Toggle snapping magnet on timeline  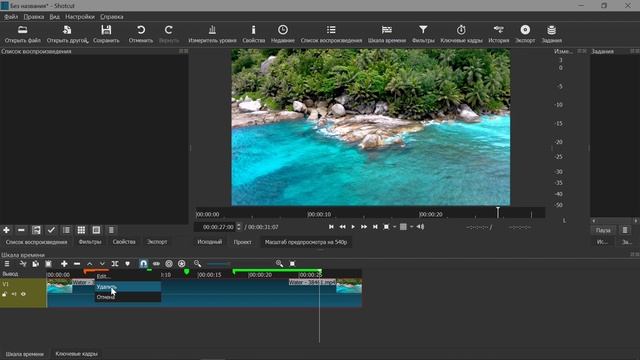143,264
